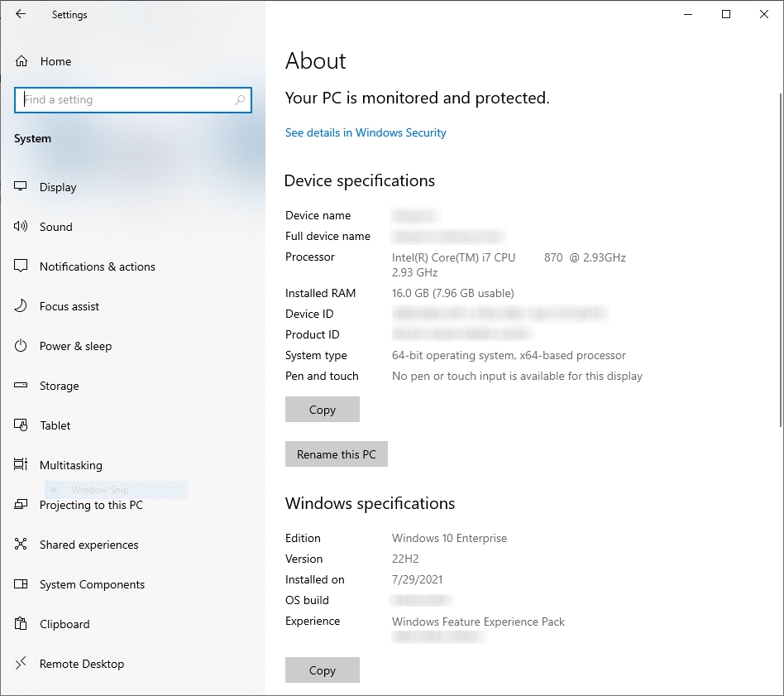784x696 pixels.
Task: Select System Components in sidebar
Action: pos(92,584)
